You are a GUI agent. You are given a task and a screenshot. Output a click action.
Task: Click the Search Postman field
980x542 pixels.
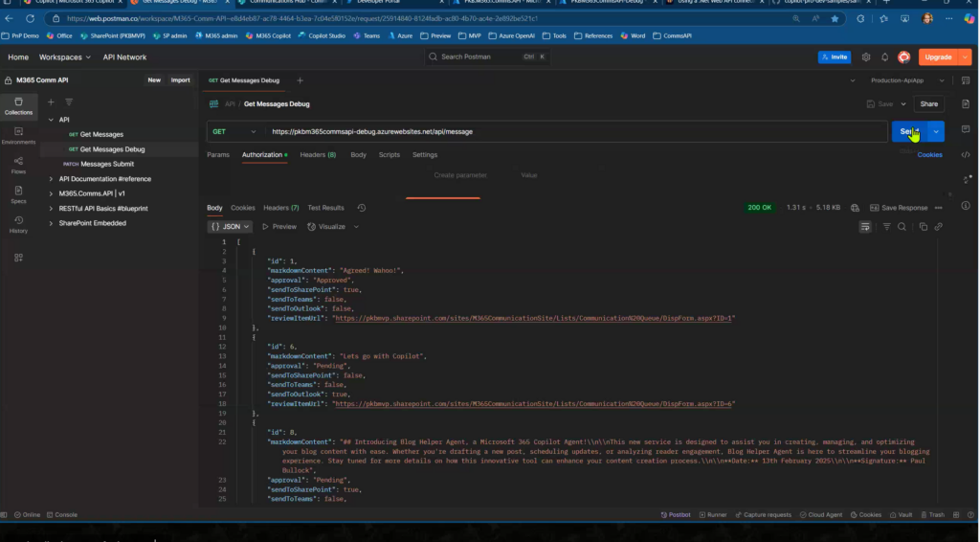[487, 56]
